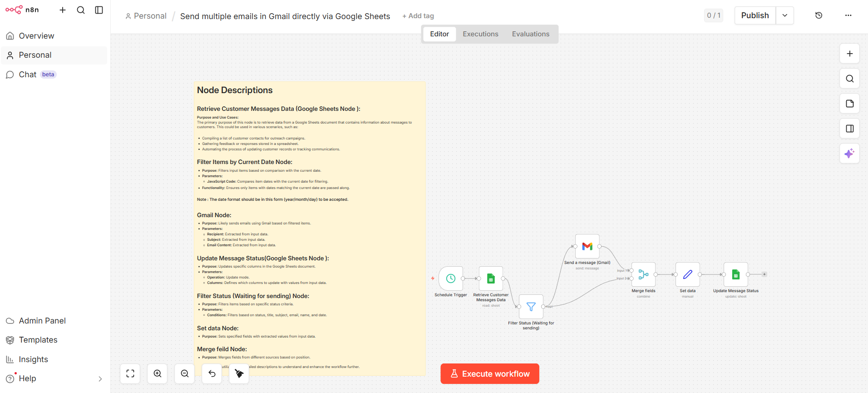Click plus connector after Update Message Status
This screenshot has height=393, width=868.
pyautogui.click(x=764, y=274)
